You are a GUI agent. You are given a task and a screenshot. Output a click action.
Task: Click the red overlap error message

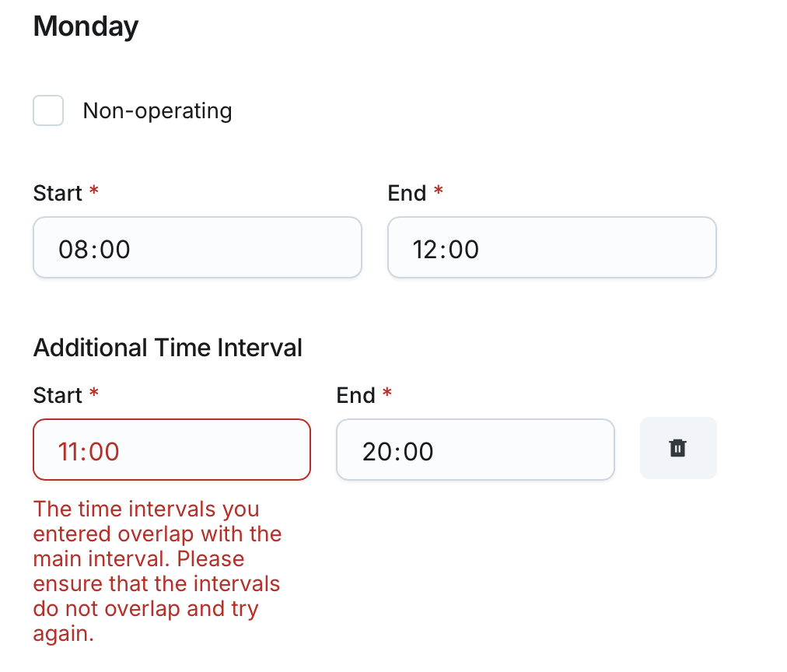click(x=157, y=571)
